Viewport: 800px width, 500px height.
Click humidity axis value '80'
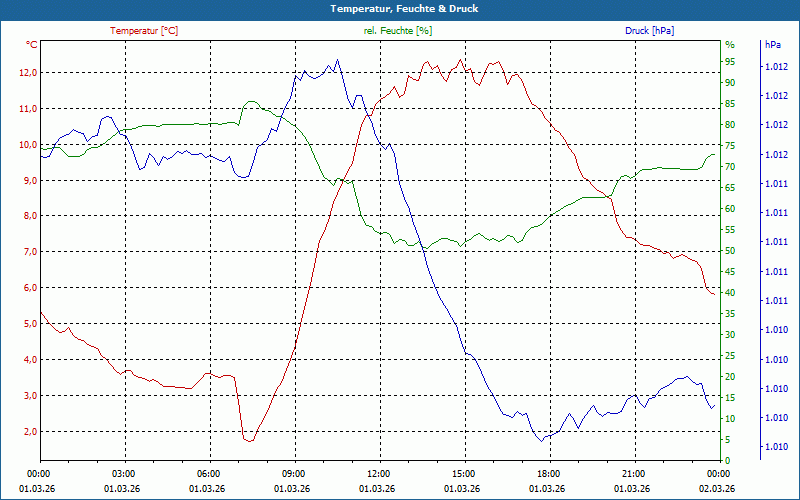point(730,124)
